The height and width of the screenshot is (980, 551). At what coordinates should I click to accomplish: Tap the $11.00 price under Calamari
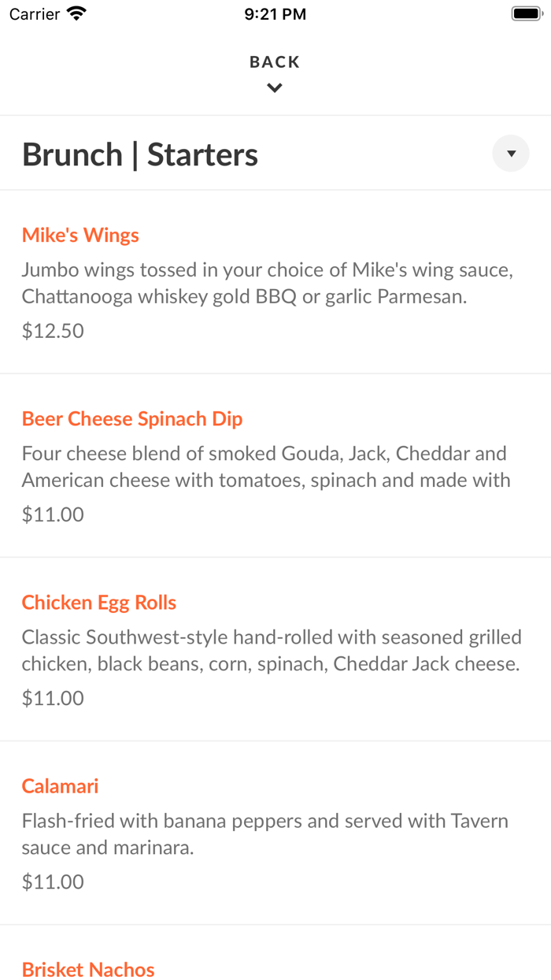pos(52,882)
